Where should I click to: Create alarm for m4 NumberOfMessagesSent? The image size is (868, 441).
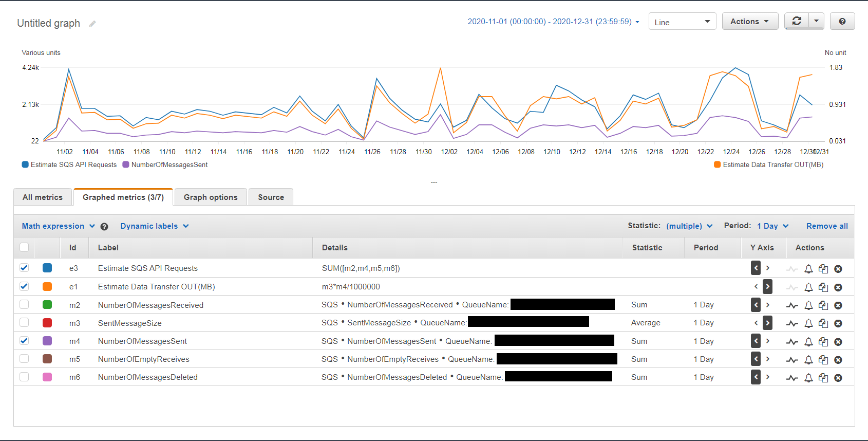pos(808,342)
